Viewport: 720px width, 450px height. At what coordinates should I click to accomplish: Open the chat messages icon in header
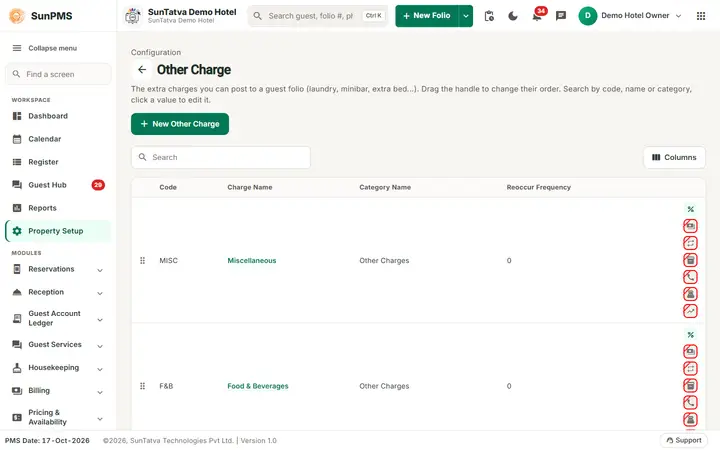point(561,16)
